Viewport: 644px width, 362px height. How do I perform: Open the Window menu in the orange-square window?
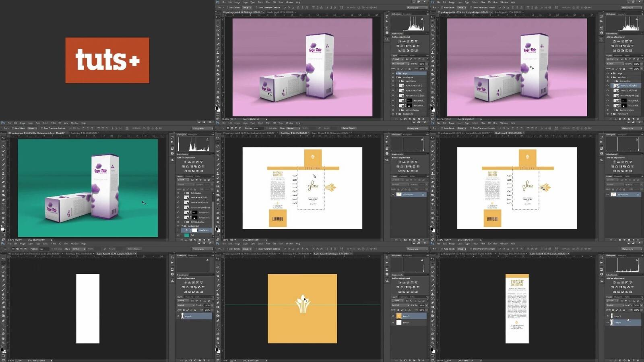(x=289, y=244)
